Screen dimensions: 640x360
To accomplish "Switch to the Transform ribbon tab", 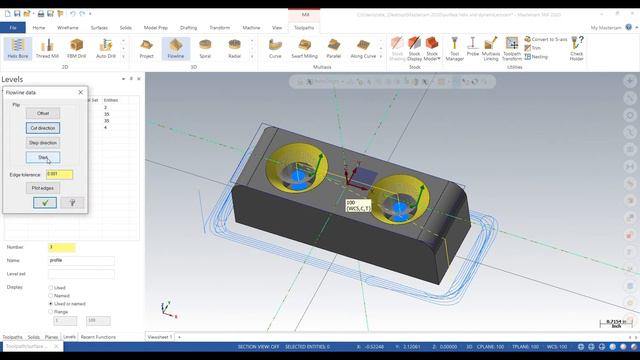I will [x=220, y=28].
